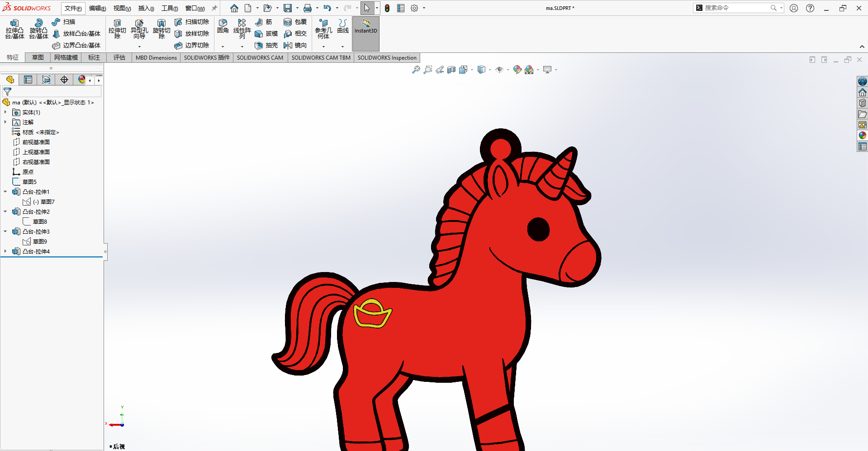Viewport: 868px width, 451px height.
Task: Open the PropertyManager tab icon
Action: (28, 80)
